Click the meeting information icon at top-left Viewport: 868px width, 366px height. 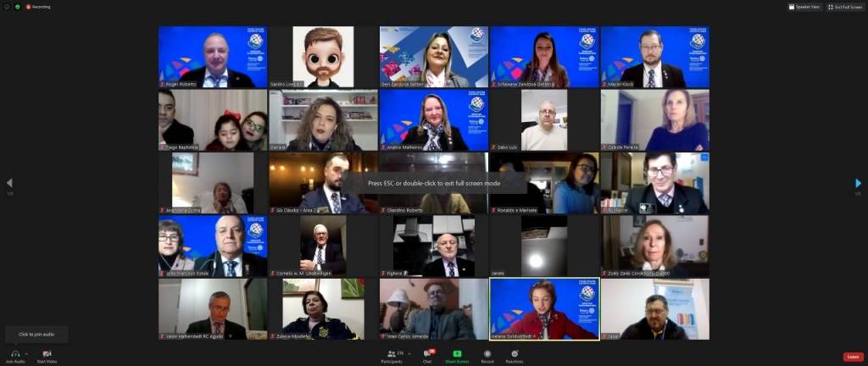(6, 7)
